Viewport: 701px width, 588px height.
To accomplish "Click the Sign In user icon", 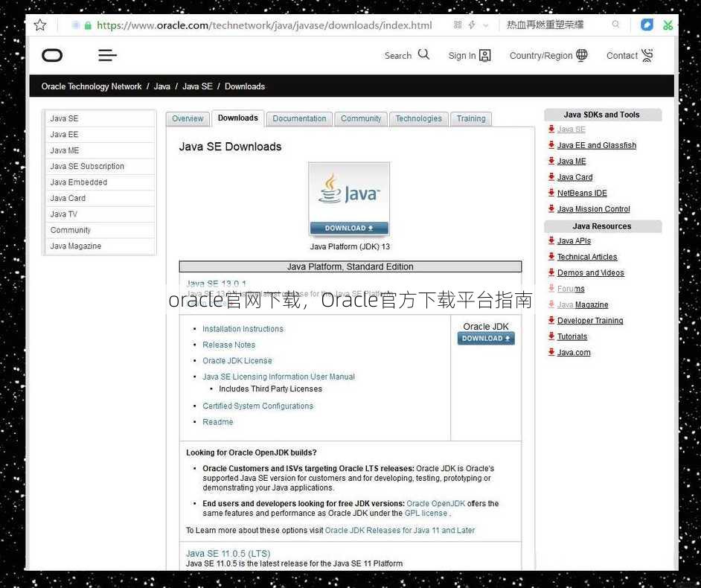I will point(484,55).
